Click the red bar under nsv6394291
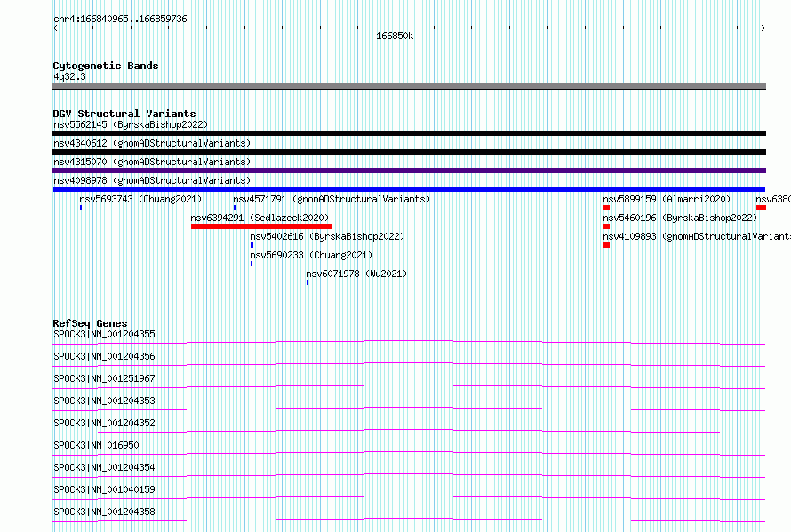This screenshot has height=532, width=791. click(261, 226)
